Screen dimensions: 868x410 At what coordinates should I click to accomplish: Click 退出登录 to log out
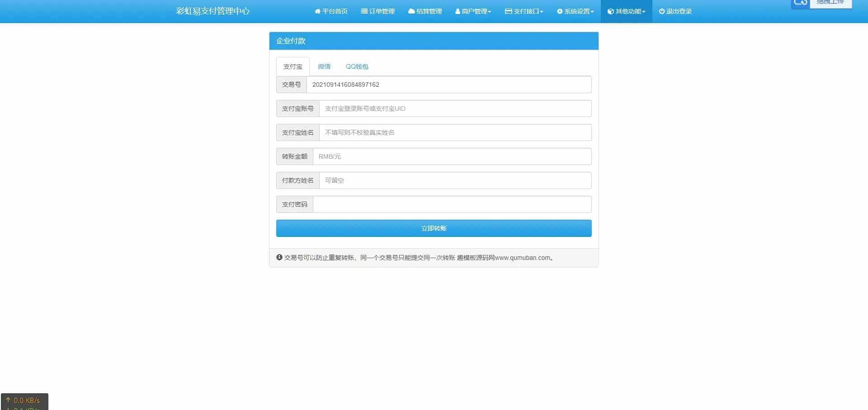point(675,11)
